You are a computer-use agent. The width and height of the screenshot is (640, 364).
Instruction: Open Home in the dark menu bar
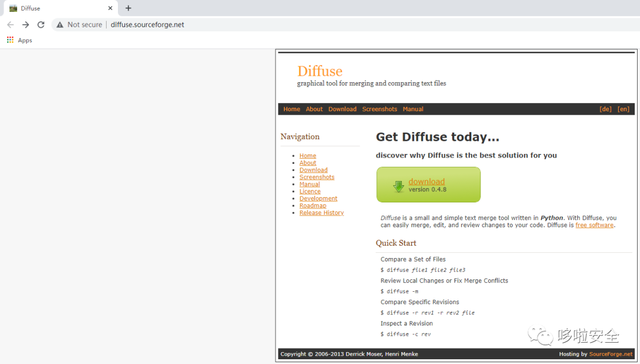pyautogui.click(x=292, y=109)
